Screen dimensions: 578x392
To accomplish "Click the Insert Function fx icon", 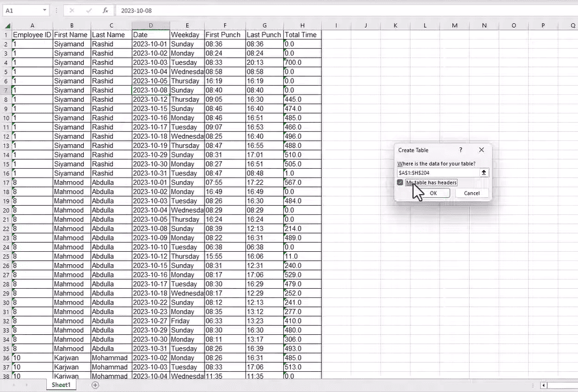I will pyautogui.click(x=105, y=11).
